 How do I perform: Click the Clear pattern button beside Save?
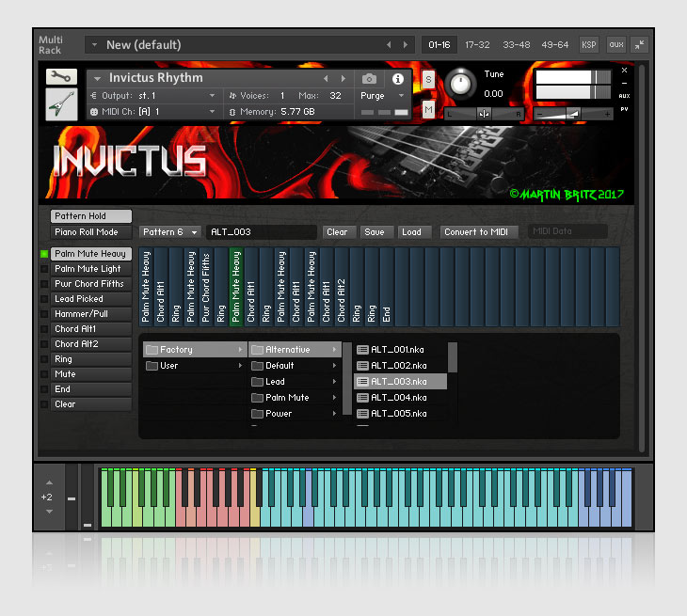click(337, 232)
